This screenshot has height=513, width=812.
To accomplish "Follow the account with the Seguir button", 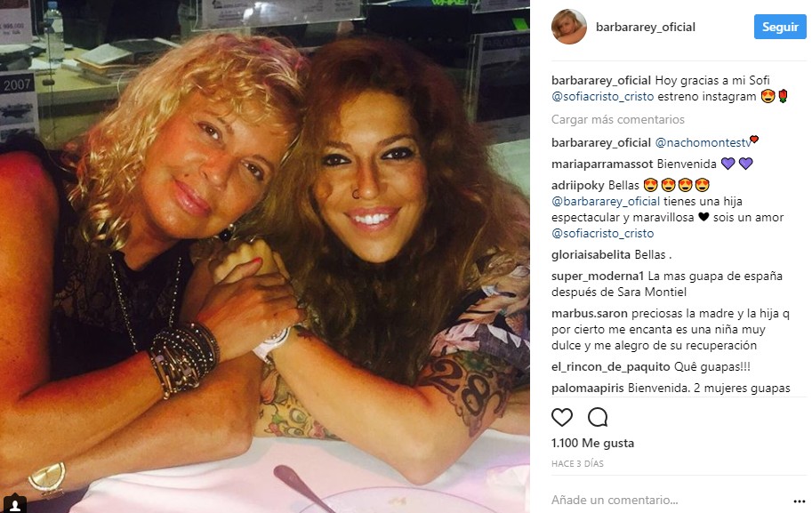I will (x=780, y=27).
